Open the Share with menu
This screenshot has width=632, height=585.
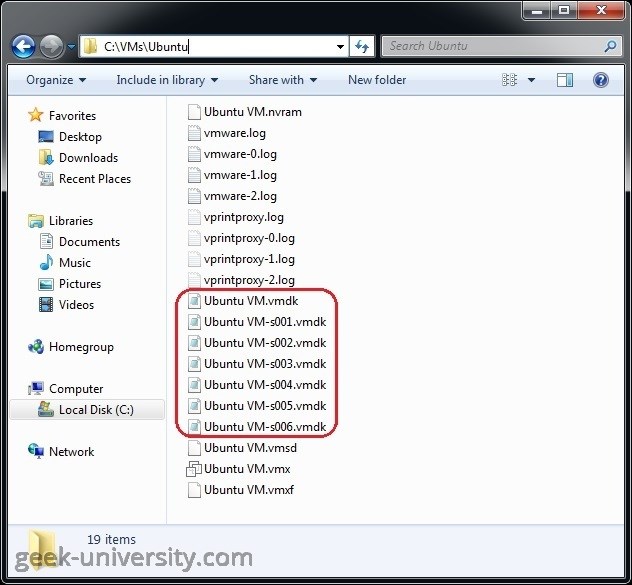tap(283, 80)
